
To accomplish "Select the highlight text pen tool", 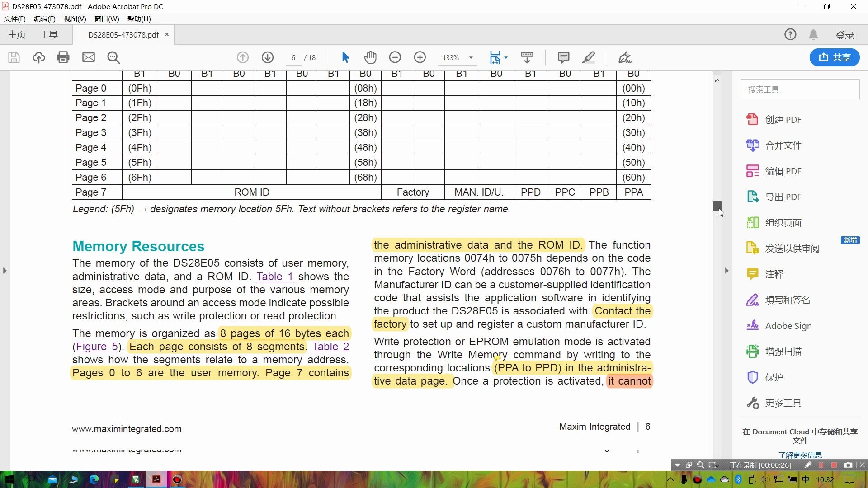I will tap(588, 57).
